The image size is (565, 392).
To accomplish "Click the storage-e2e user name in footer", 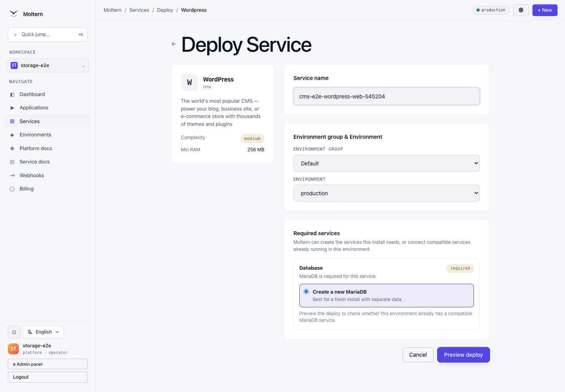I will click(x=37, y=346).
